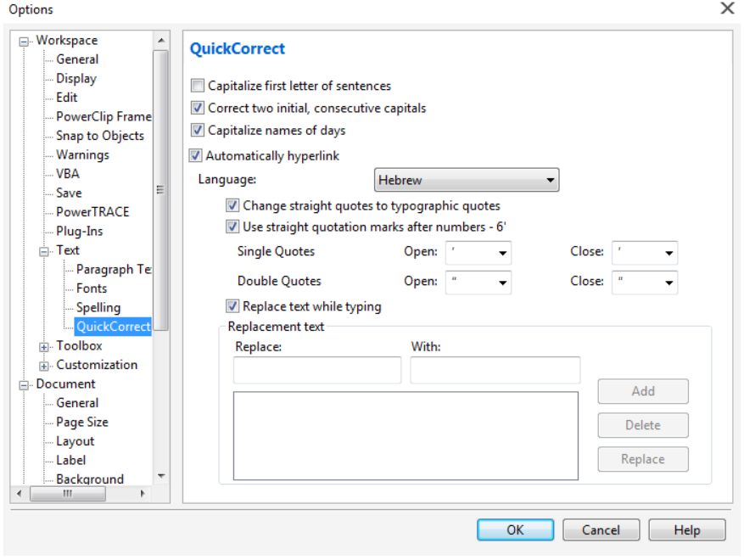744x560 pixels.
Task: Disable Automatically hyperlink option
Action: point(196,155)
